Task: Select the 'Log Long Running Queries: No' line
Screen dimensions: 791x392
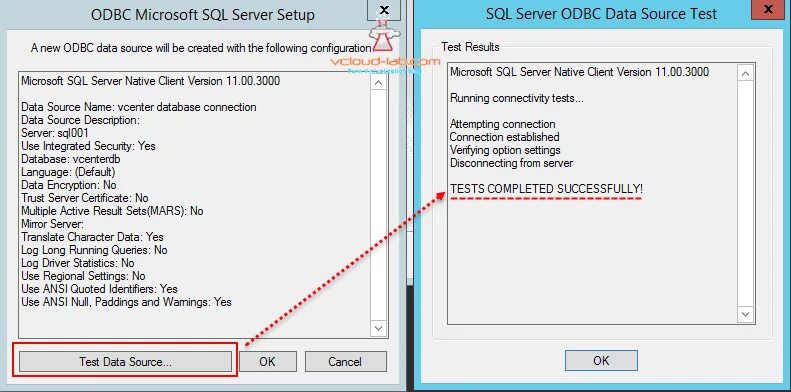Action: [94, 250]
